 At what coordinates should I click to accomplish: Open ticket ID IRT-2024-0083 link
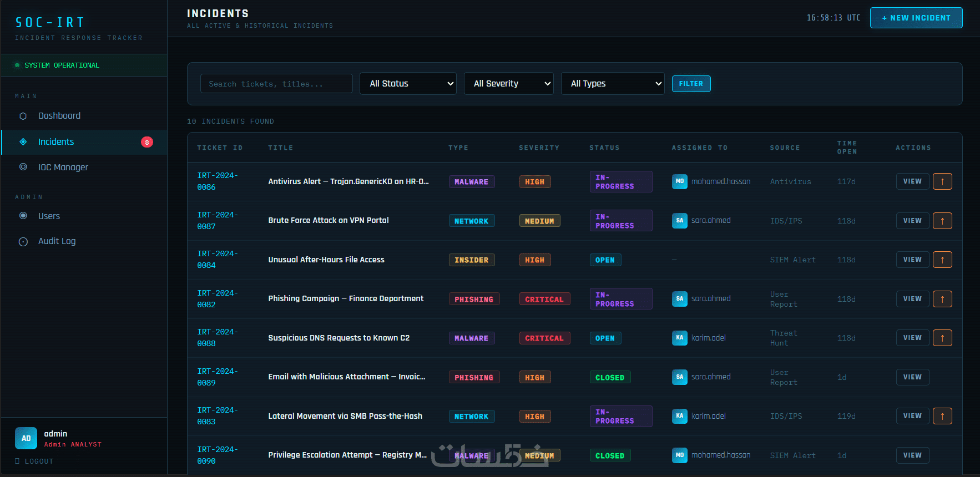point(218,416)
